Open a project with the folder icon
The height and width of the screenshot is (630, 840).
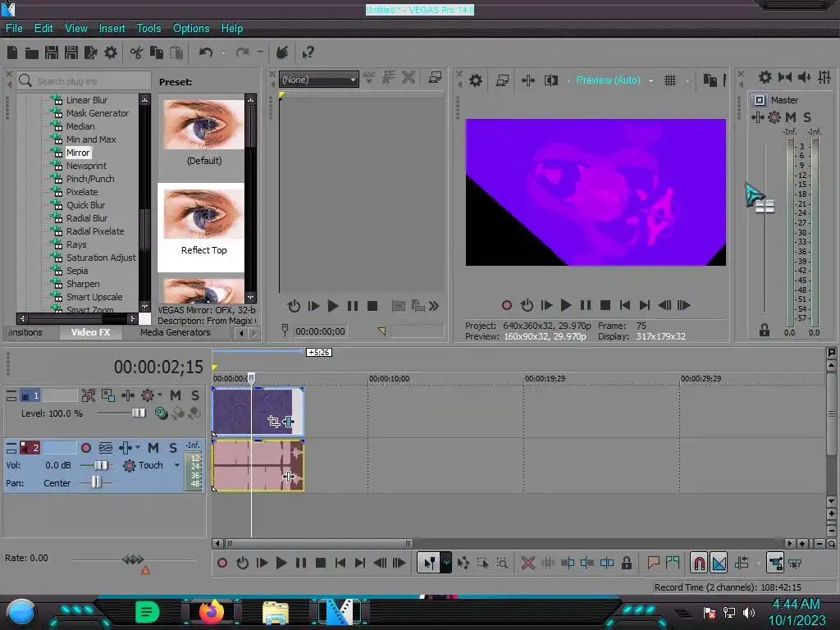pos(32,52)
